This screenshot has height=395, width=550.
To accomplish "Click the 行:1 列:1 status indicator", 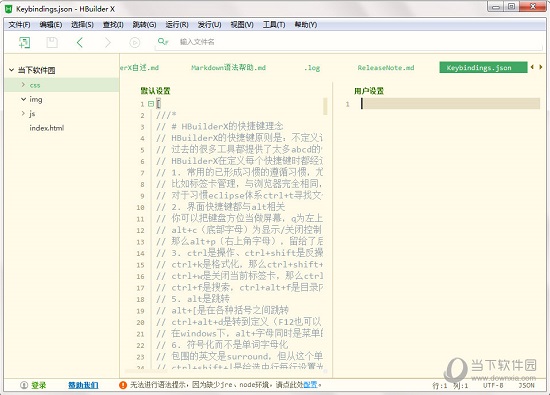I will pos(450,386).
